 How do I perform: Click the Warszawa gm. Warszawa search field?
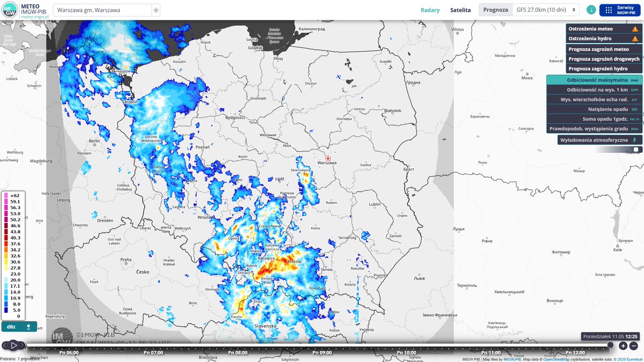point(102,10)
